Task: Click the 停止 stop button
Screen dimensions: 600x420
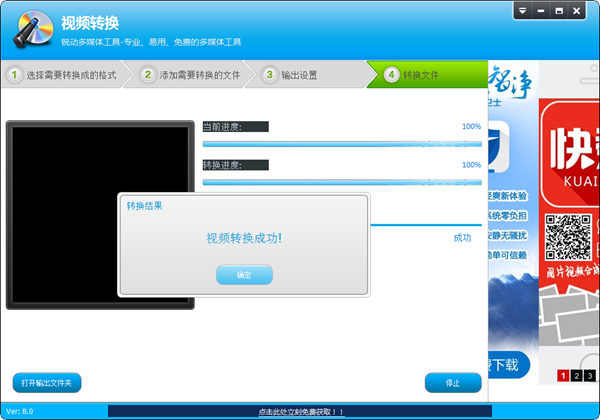Action: coord(453,383)
